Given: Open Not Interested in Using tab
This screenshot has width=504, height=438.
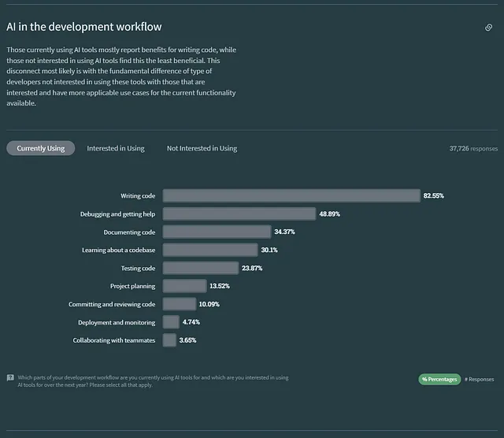Looking at the screenshot, I should (202, 148).
